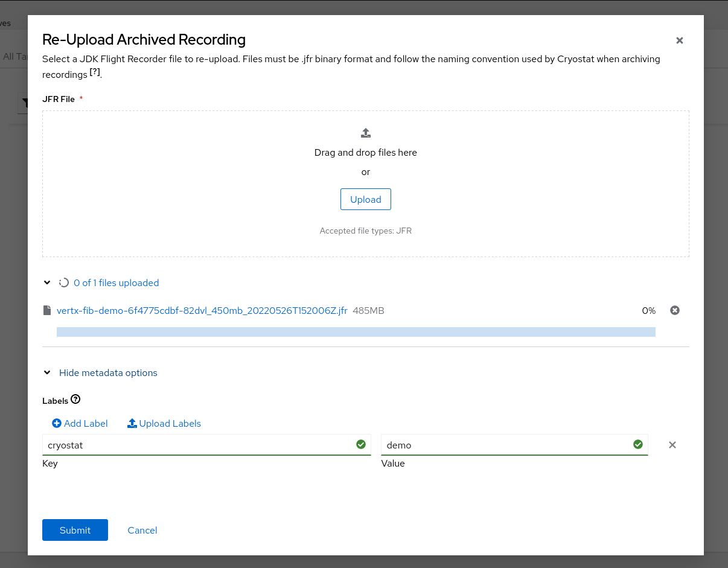Viewport: 728px width, 568px height.
Task: Click the label Value field containing demo
Action: [x=507, y=445]
